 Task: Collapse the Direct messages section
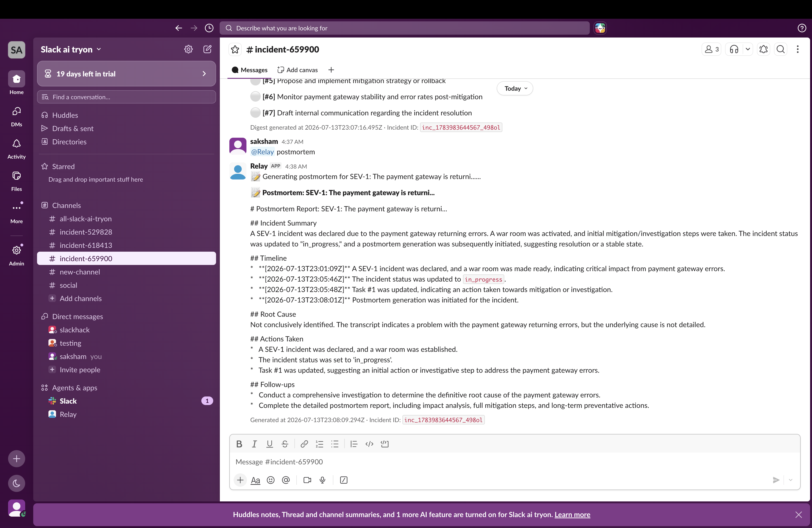(77, 316)
